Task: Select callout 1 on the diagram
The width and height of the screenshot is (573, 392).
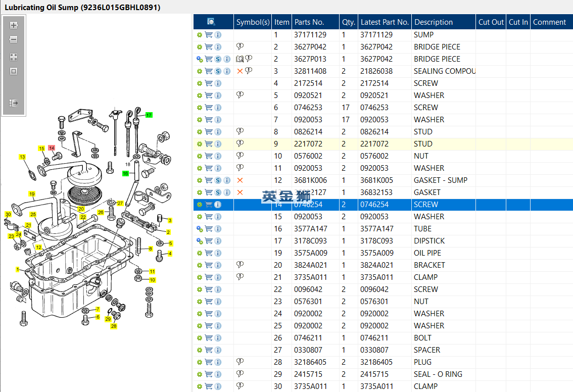Action: 17,269
